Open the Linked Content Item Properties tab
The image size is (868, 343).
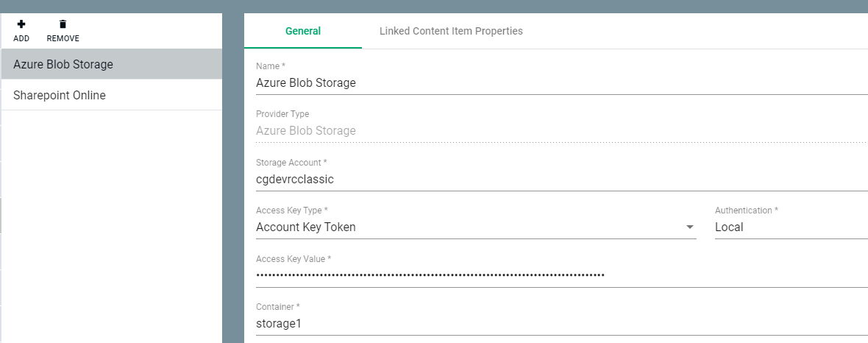click(451, 31)
